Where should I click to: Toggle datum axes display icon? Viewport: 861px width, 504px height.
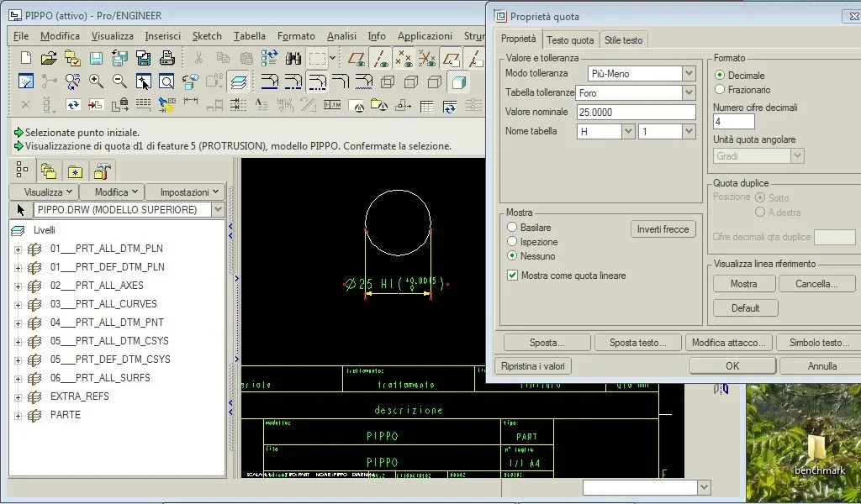click(x=380, y=58)
